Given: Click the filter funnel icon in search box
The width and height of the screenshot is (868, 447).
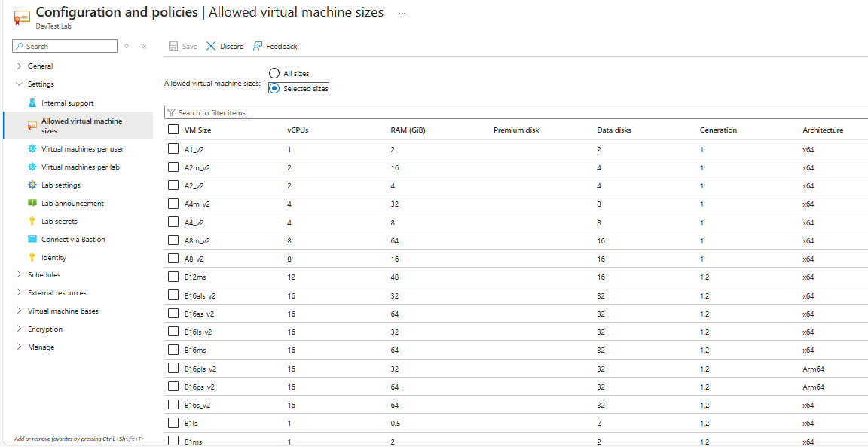Looking at the screenshot, I should (171, 112).
